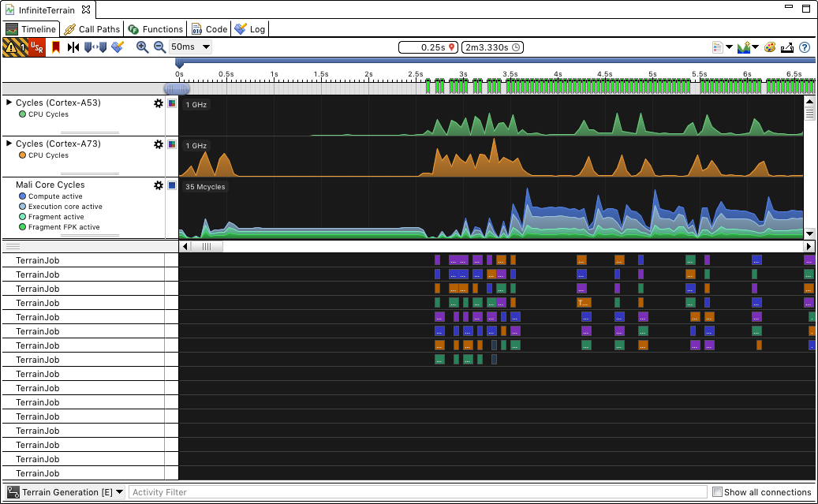818x504 pixels.
Task: Toggle the Cortex-A53 chart color mode button
Action: 172,103
